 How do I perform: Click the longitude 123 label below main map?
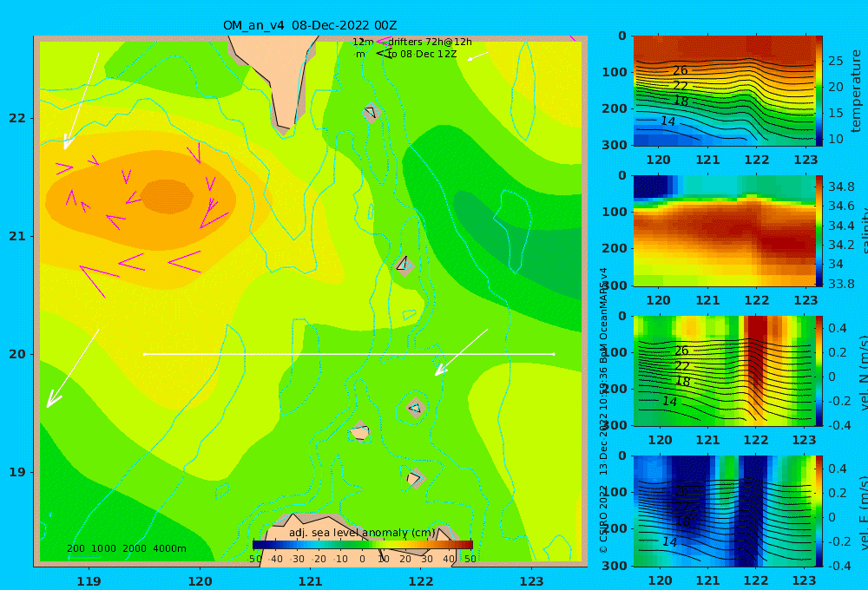tap(531, 581)
